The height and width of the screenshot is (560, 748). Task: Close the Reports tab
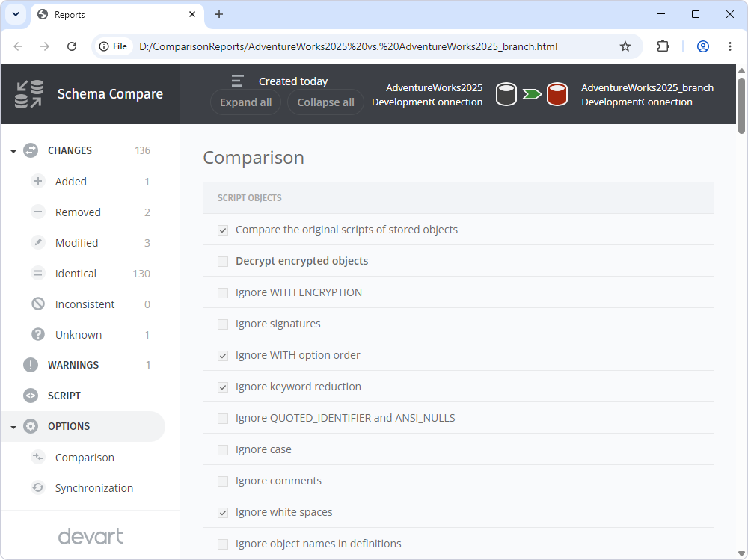click(x=192, y=14)
